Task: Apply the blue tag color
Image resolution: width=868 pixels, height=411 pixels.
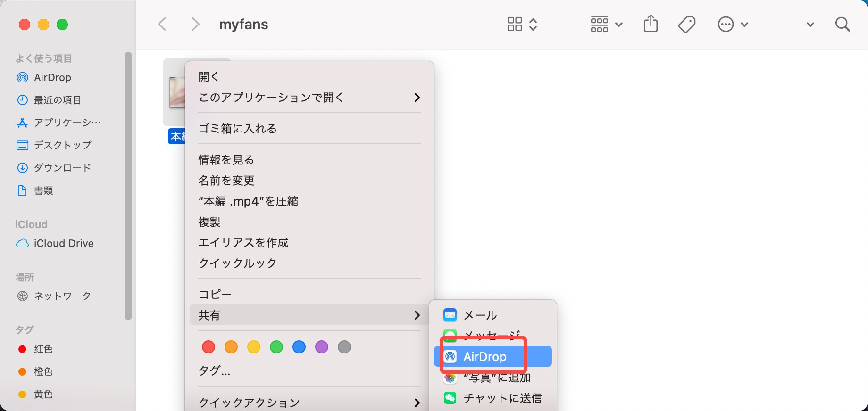Action: 299,347
